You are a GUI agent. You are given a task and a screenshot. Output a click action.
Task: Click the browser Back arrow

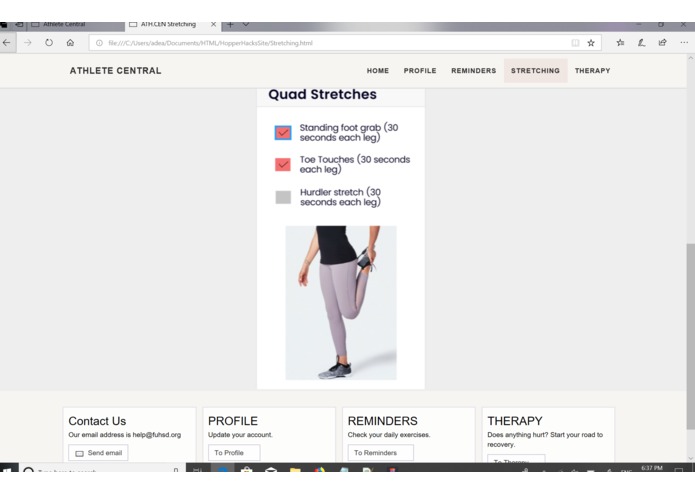click(x=7, y=43)
